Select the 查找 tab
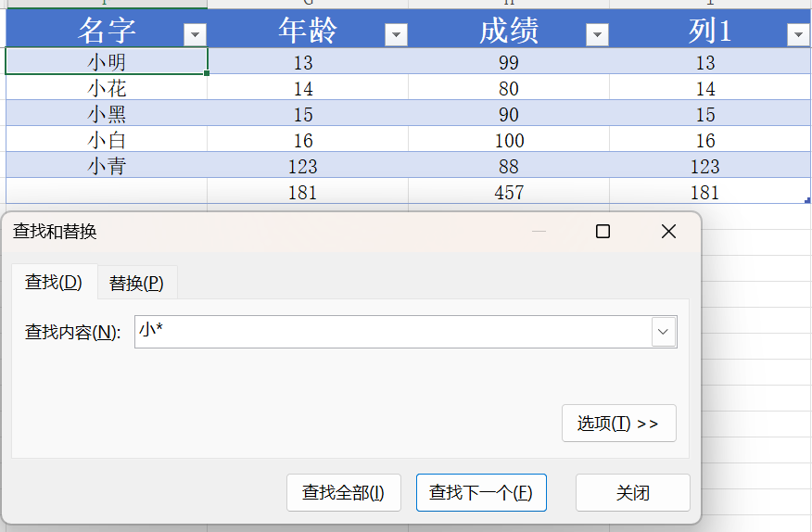The image size is (812, 532). tap(54, 283)
